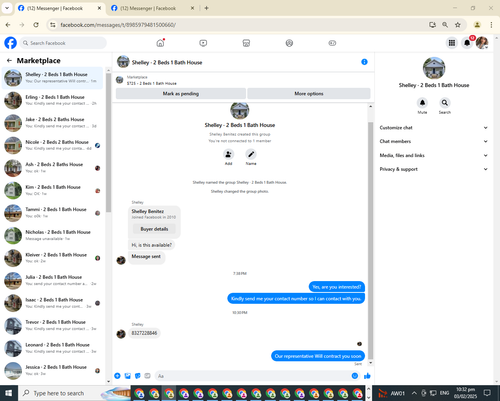Click Mark as pending button

[181, 94]
